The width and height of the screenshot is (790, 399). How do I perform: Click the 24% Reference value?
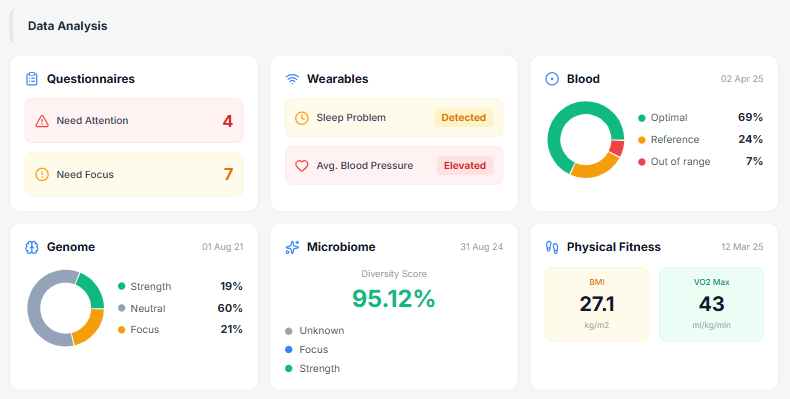click(751, 140)
